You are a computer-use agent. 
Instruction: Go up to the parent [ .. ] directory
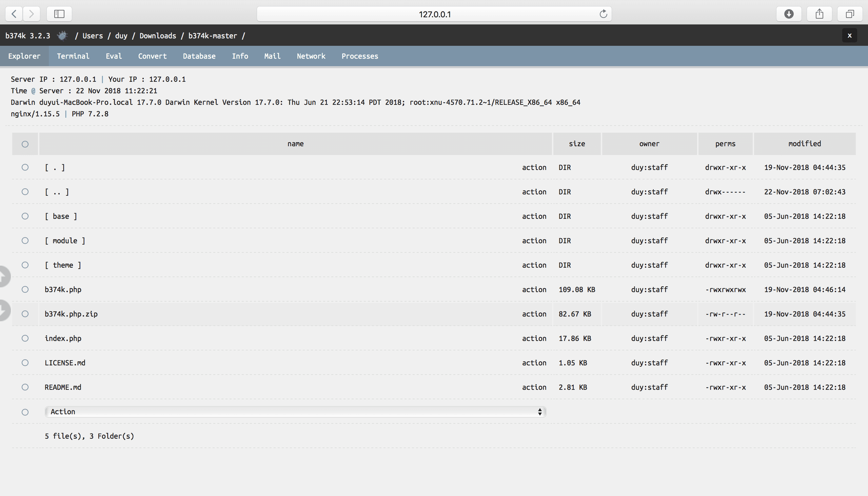[x=57, y=192]
